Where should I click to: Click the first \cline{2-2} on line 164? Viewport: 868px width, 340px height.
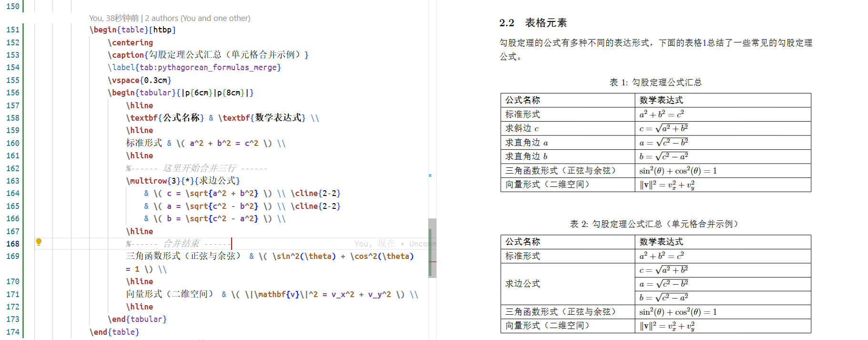[x=316, y=193]
